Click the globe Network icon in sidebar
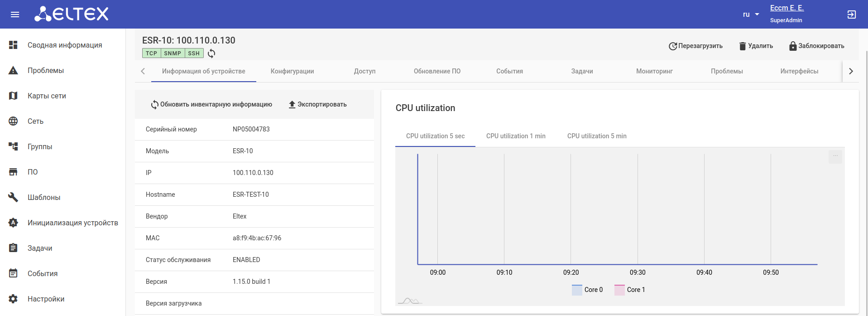The width and height of the screenshot is (868, 316). [x=14, y=121]
